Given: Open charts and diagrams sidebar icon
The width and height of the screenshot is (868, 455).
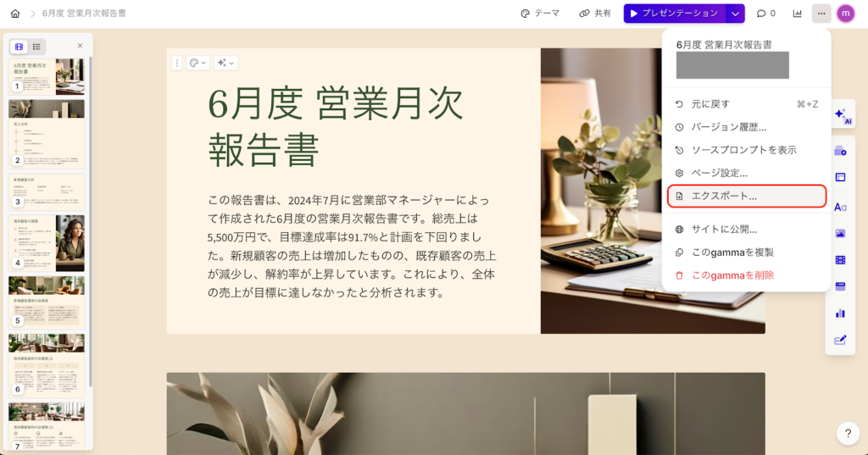Looking at the screenshot, I should coord(840,314).
